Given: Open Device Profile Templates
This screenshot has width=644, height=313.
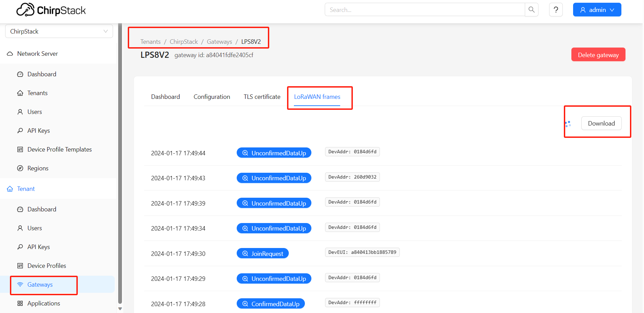Looking at the screenshot, I should click(59, 149).
